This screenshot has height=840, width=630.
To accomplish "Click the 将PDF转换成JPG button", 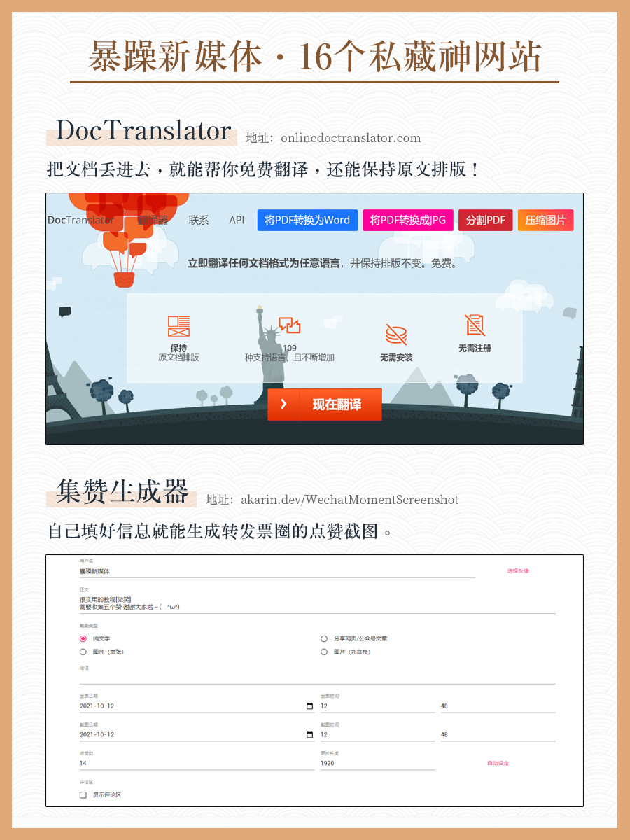I will [x=408, y=220].
